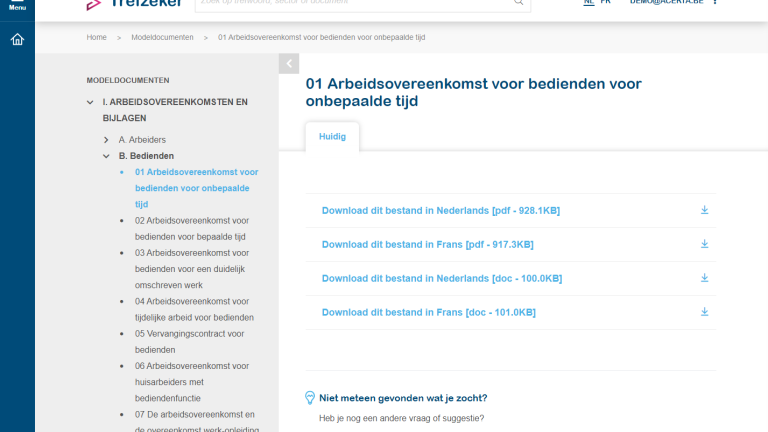The image size is (768, 432).
Task: Download dit bestand in Nederlands pdf link
Action: click(x=441, y=211)
